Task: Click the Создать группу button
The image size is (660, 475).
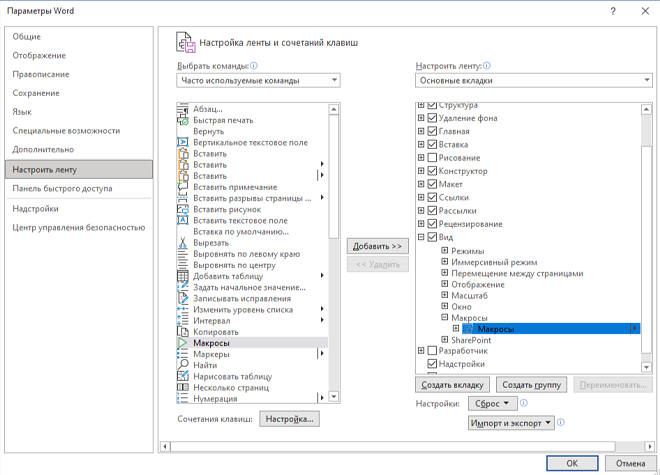Action: pos(531,385)
